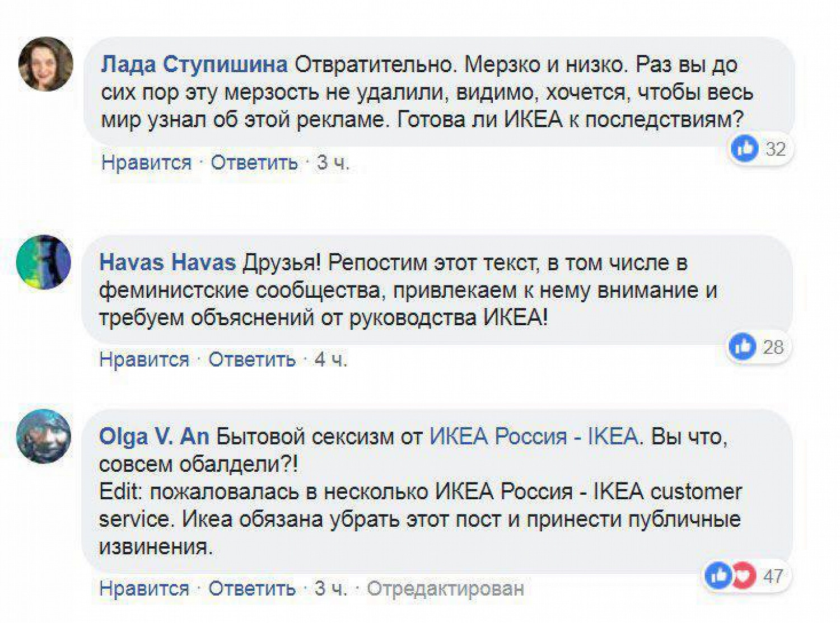Screen dimensions: 840x623
Task: Open Olga V. An's profile picture
Action: 44,436
